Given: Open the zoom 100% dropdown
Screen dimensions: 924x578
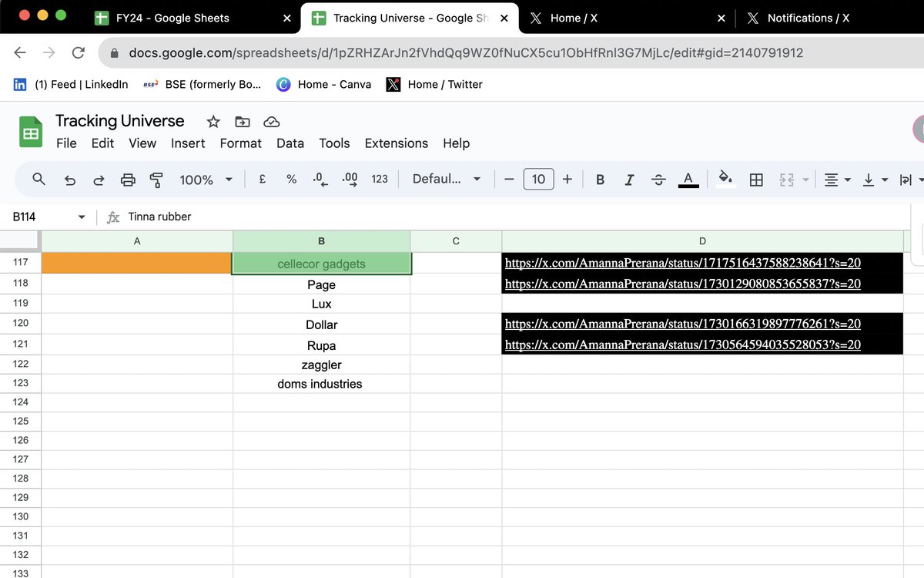Looking at the screenshot, I should [206, 180].
